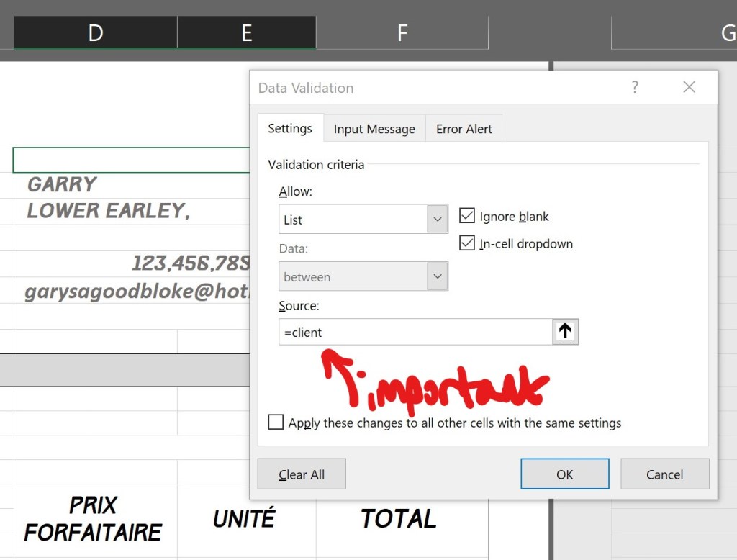This screenshot has height=560, width=737.
Task: Select column E header
Action: [x=246, y=32]
